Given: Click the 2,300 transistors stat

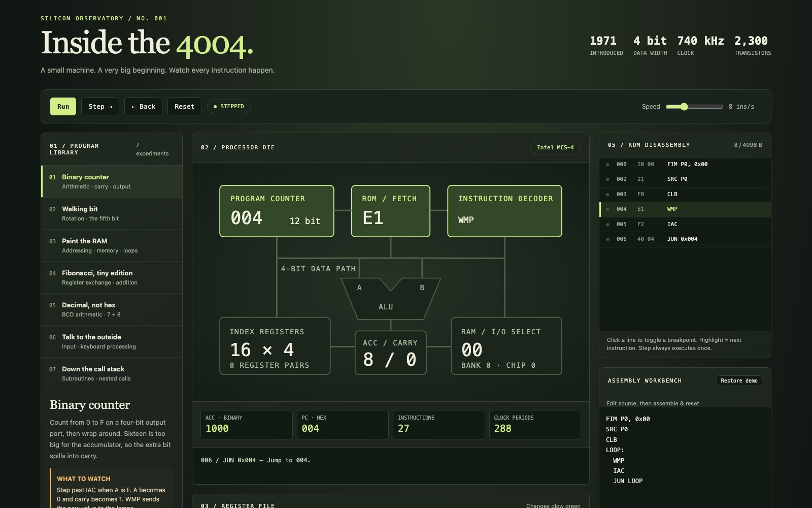Looking at the screenshot, I should (x=753, y=45).
